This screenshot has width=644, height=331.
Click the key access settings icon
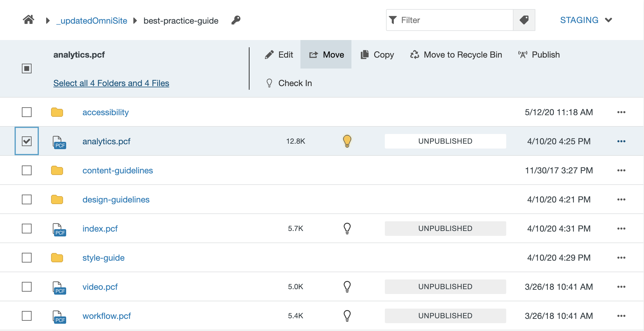(x=236, y=20)
